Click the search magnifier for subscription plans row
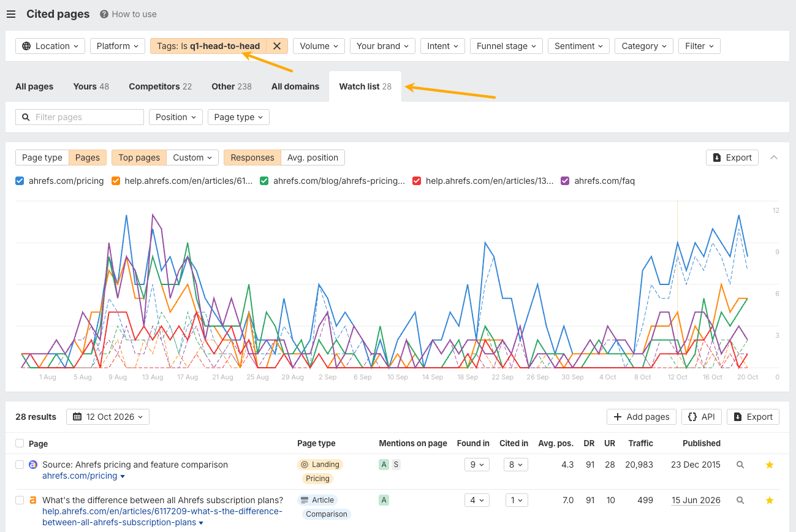This screenshot has width=796, height=532. point(740,501)
